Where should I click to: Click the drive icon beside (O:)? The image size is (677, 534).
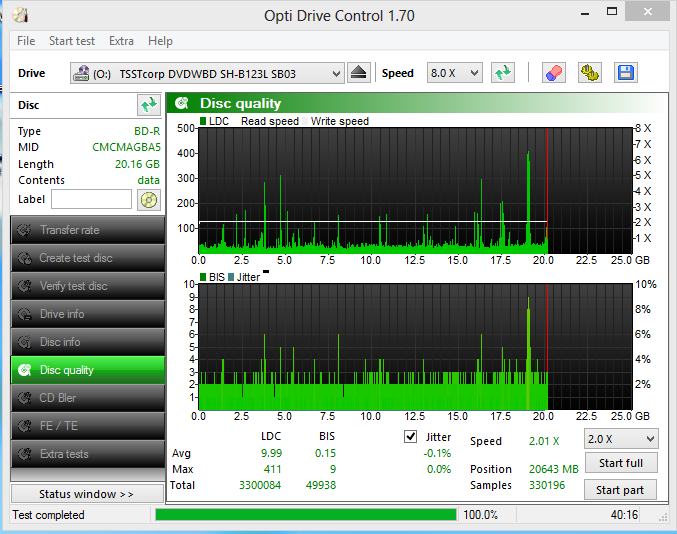[x=81, y=73]
